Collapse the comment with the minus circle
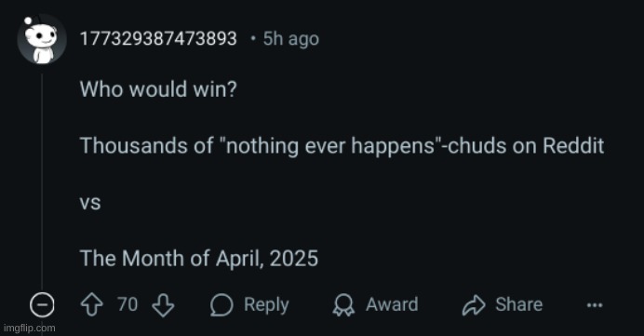644x336 pixels. coord(42,305)
